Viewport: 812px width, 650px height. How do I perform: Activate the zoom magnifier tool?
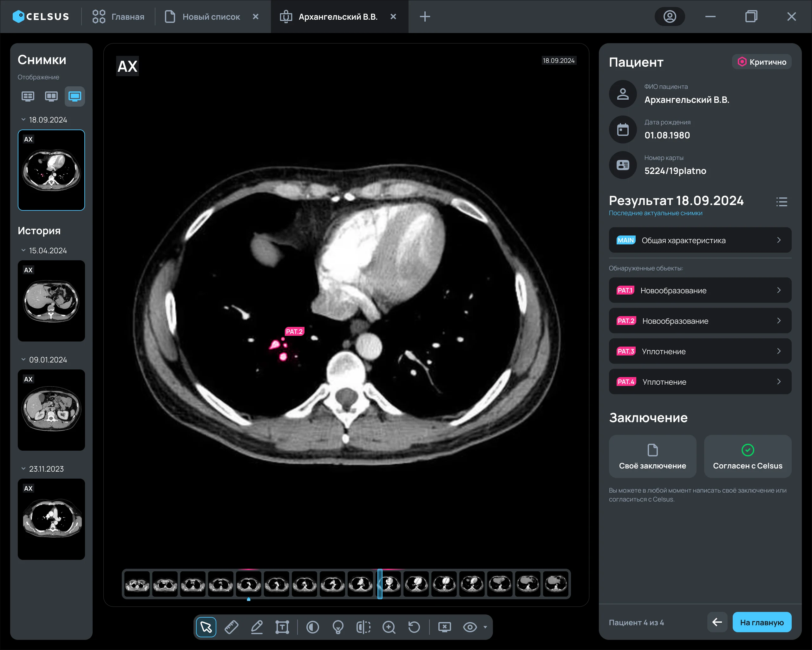(389, 627)
